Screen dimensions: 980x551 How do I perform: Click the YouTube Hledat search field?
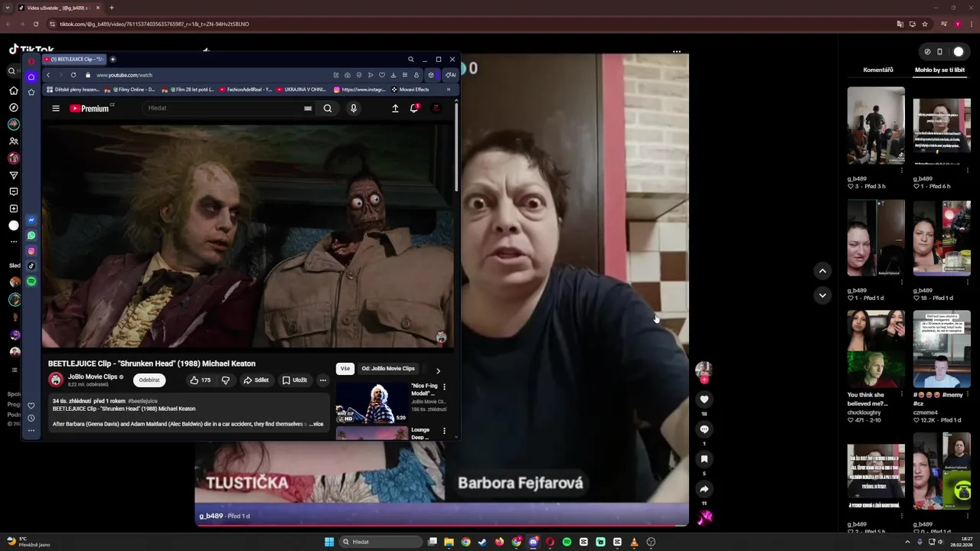226,109
